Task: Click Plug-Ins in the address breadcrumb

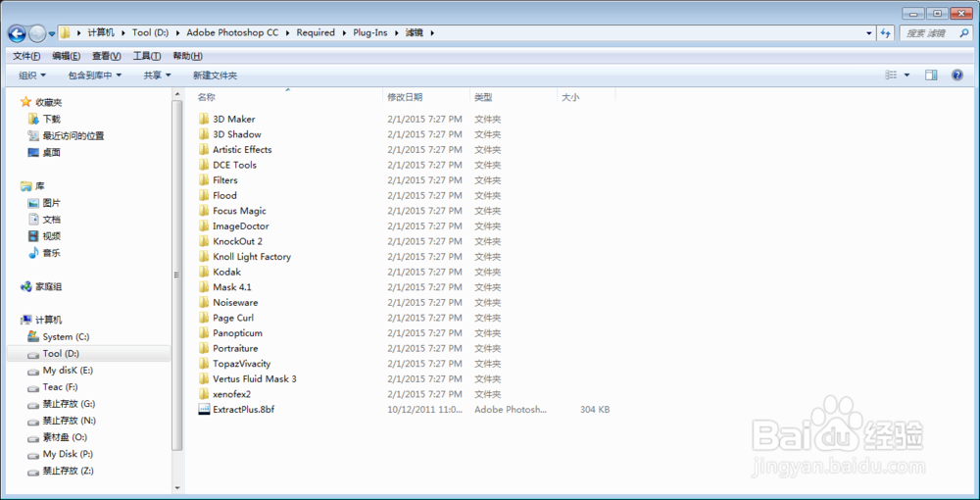Action: coord(369,32)
